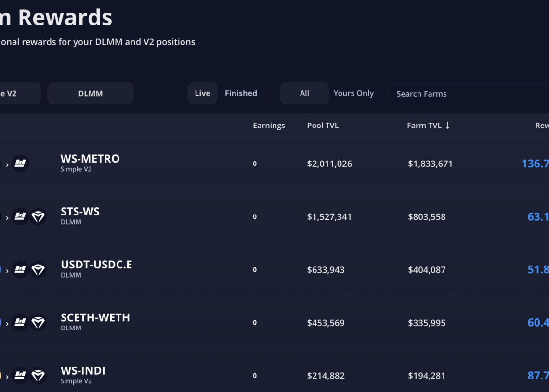The width and height of the screenshot is (549, 392).
Task: Click the Metro reward icon in the STS-WS row
Action: [20, 216]
